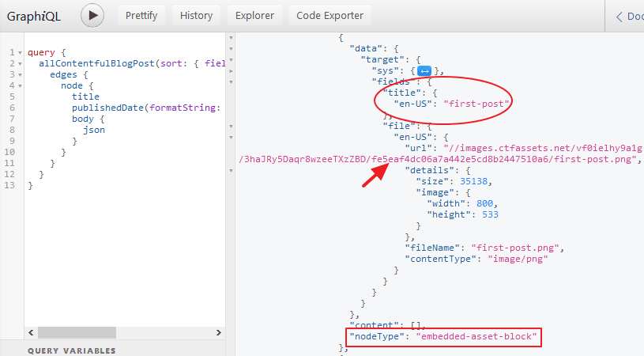Open the Docs sidebar
644x356 pixels.
[629, 16]
